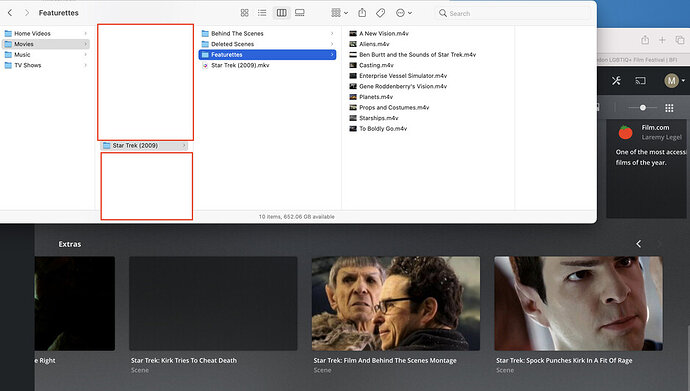The image size is (690, 391).
Task: Open the Behind The Scenes folder
Action: [x=268, y=33]
